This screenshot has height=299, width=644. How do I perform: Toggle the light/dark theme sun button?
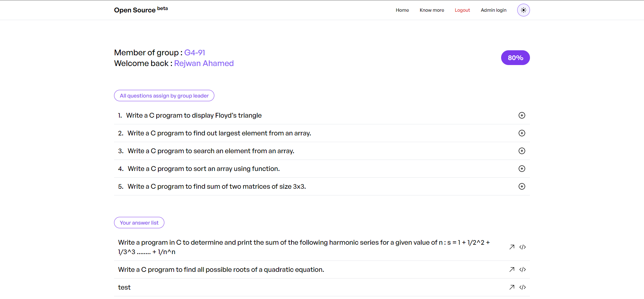523,10
